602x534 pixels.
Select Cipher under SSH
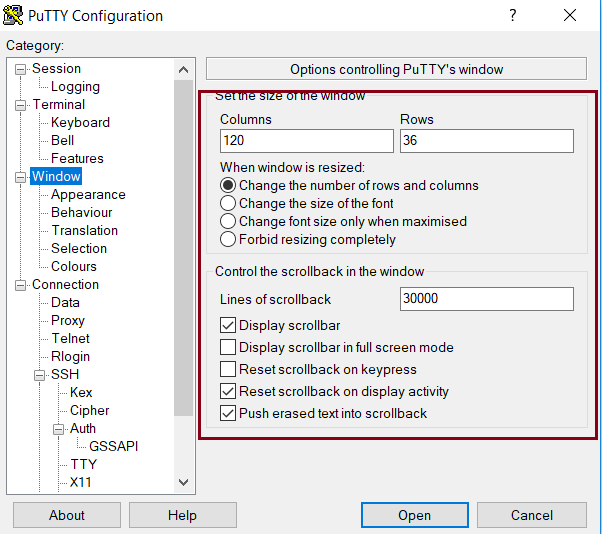(89, 410)
